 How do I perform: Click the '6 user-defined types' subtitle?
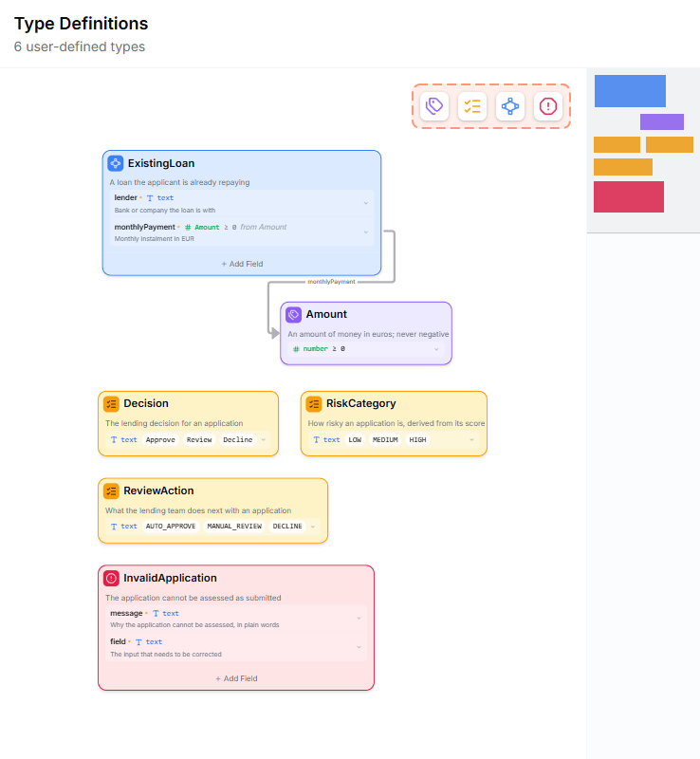pos(80,46)
